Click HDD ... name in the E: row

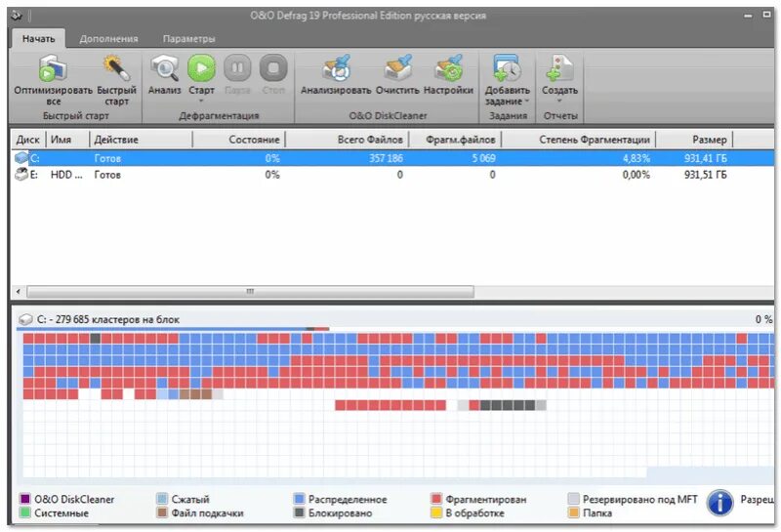(x=66, y=175)
